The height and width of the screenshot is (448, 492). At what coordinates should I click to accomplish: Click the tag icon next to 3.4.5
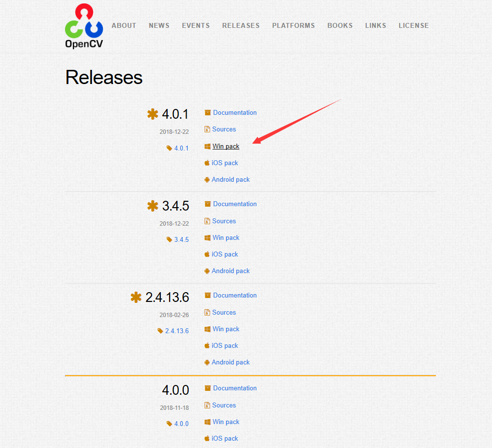(169, 239)
